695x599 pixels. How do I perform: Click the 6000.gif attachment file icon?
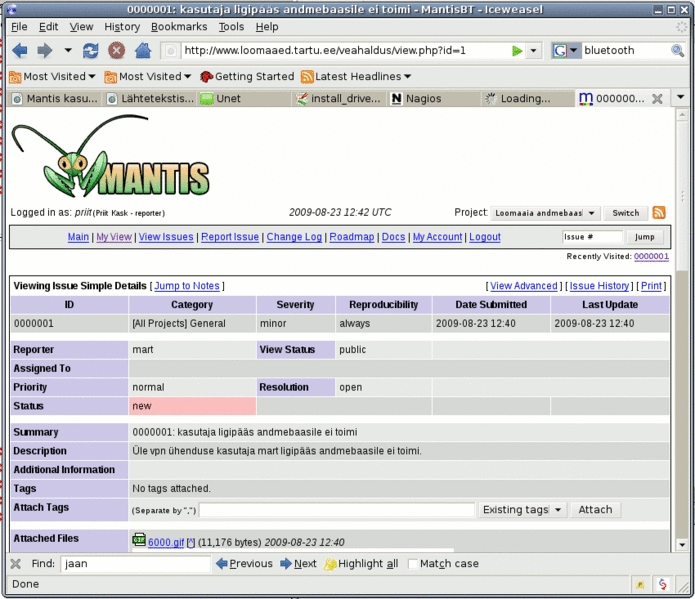pos(139,541)
